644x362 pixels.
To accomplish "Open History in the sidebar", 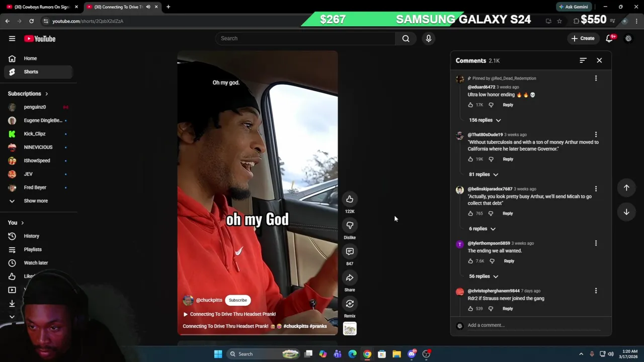I will coord(39,236).
